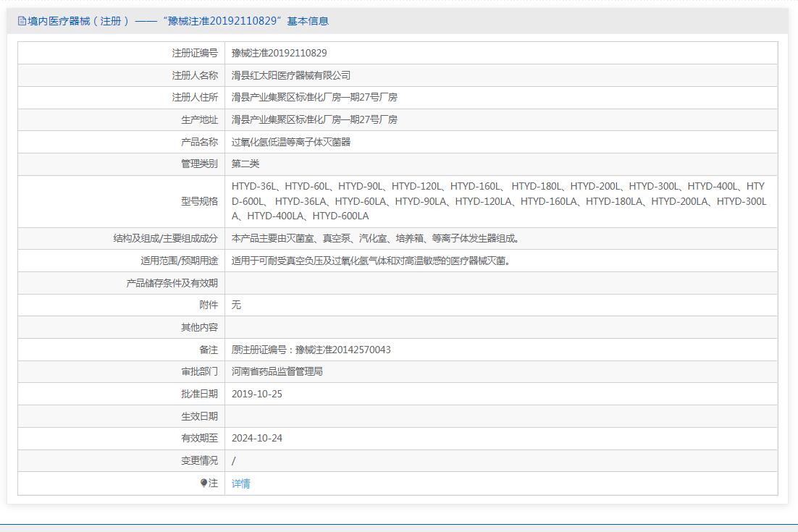
Task: Click the attachment value 无
Action: [236, 305]
